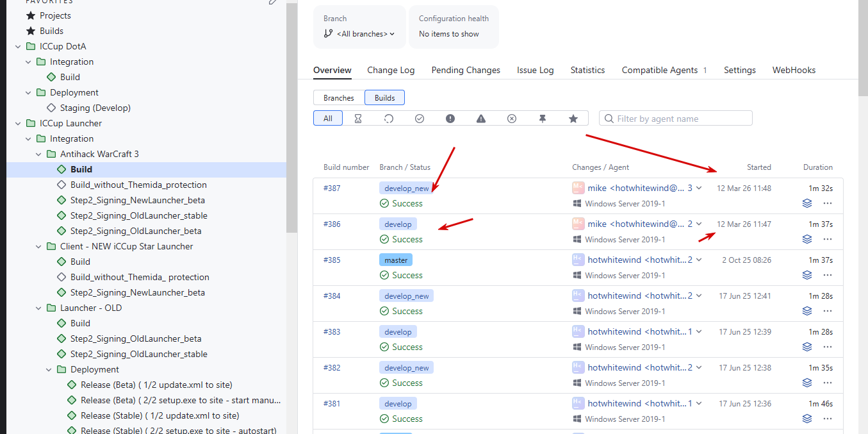The height and width of the screenshot is (434, 868).
Task: Click the mike avatar on build #387
Action: click(578, 188)
